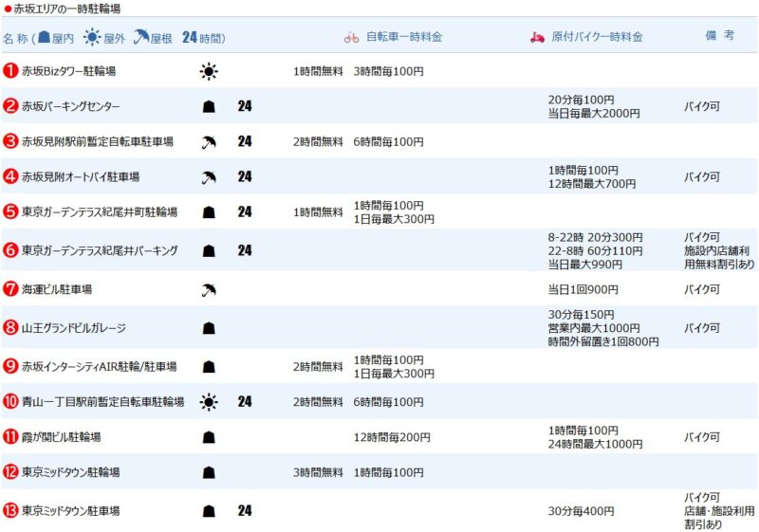
Task: Click the red number 1 marker
Action: 10,71
